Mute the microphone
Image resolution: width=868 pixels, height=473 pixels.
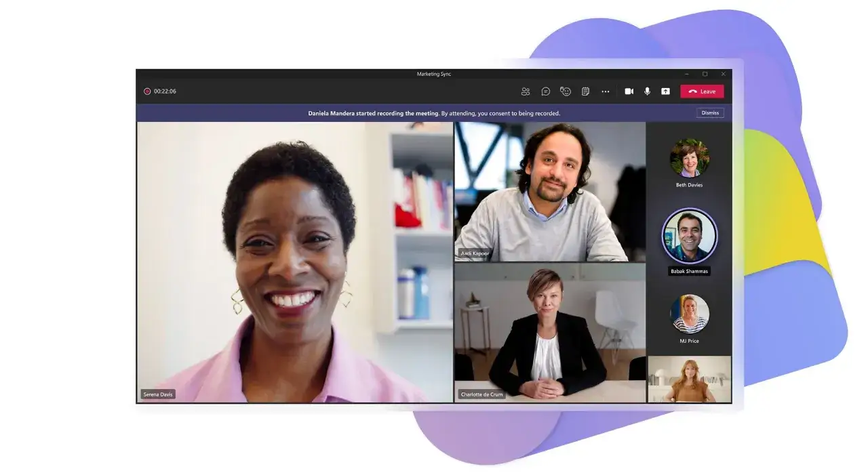647,91
